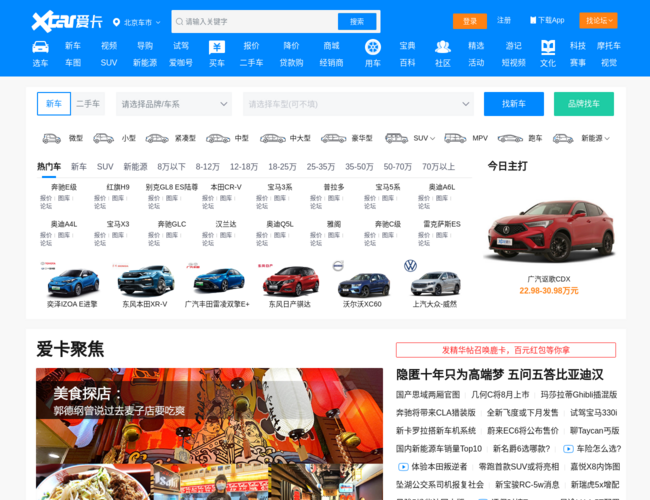Click the 搜索 search button
The image size is (650, 500).
point(357,22)
